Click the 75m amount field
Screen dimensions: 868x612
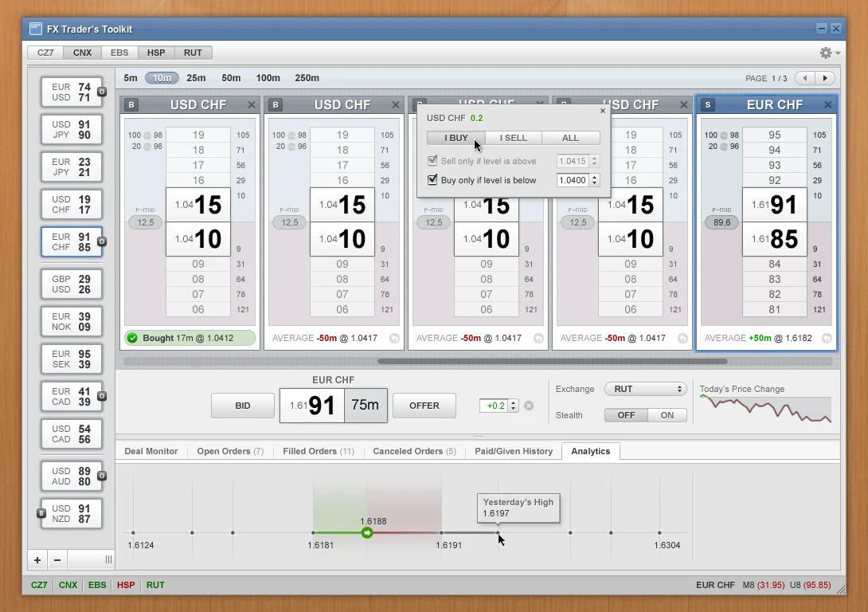[366, 406]
